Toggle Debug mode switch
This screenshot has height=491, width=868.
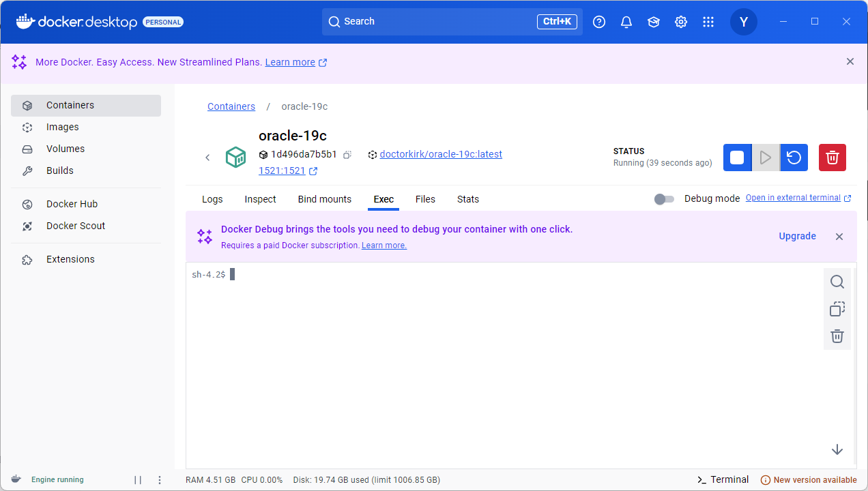click(664, 199)
